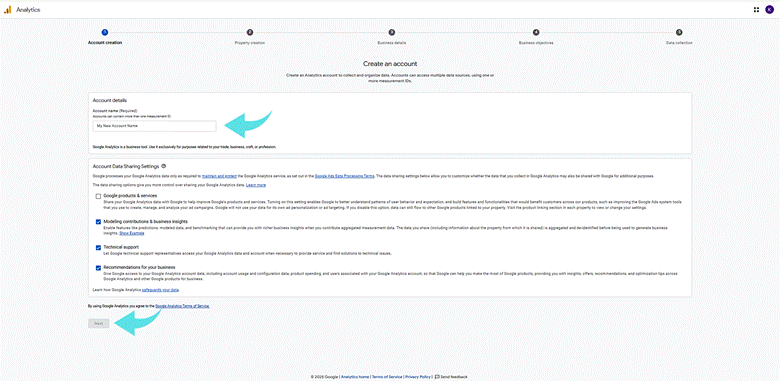
Task: Open the Google apps grid
Action: 756,10
